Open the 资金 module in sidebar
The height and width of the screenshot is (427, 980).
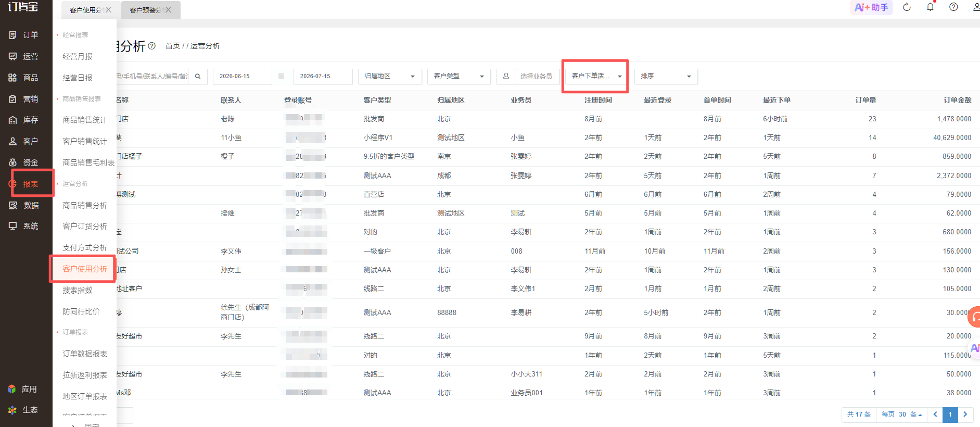(x=24, y=162)
